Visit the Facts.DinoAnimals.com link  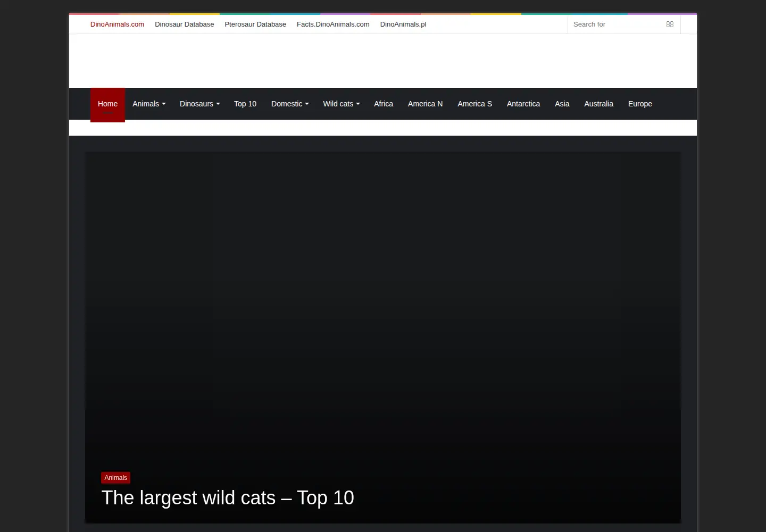[333, 24]
